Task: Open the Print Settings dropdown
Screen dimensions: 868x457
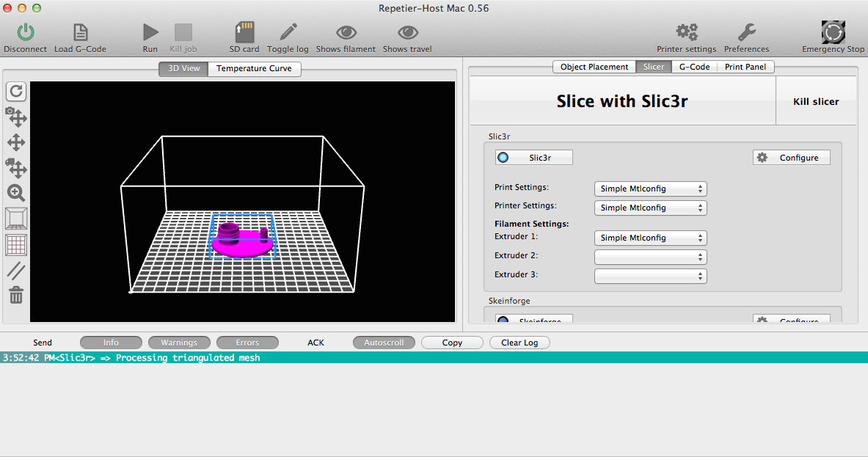Action: (x=650, y=189)
